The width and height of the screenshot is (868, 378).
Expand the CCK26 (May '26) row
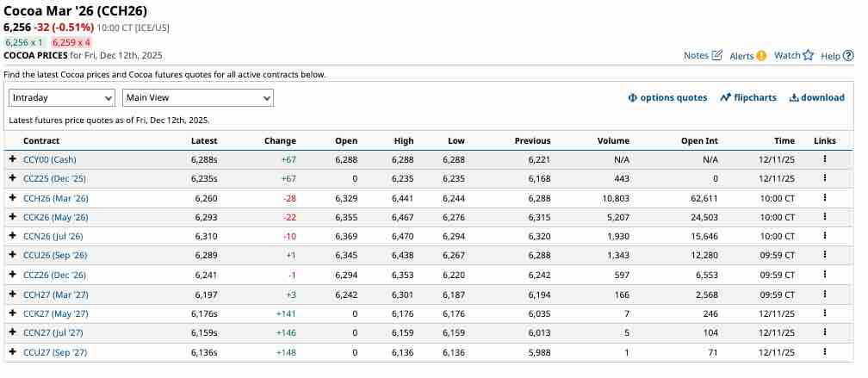[x=13, y=217]
